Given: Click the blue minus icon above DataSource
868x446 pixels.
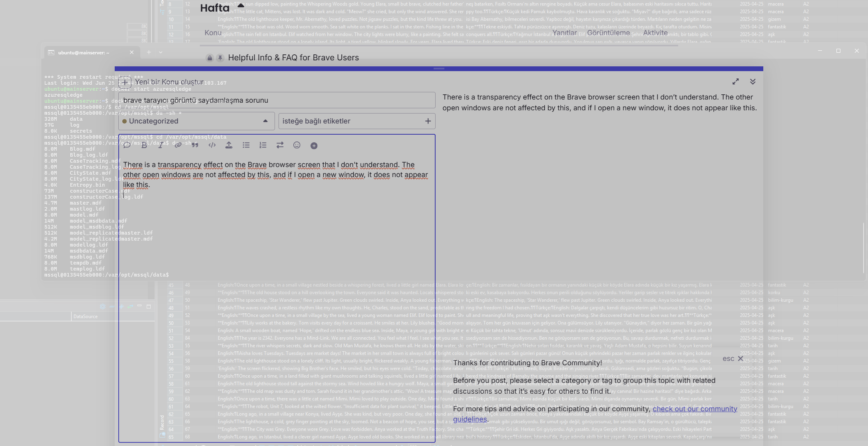Looking at the screenshot, I should click(112, 307).
